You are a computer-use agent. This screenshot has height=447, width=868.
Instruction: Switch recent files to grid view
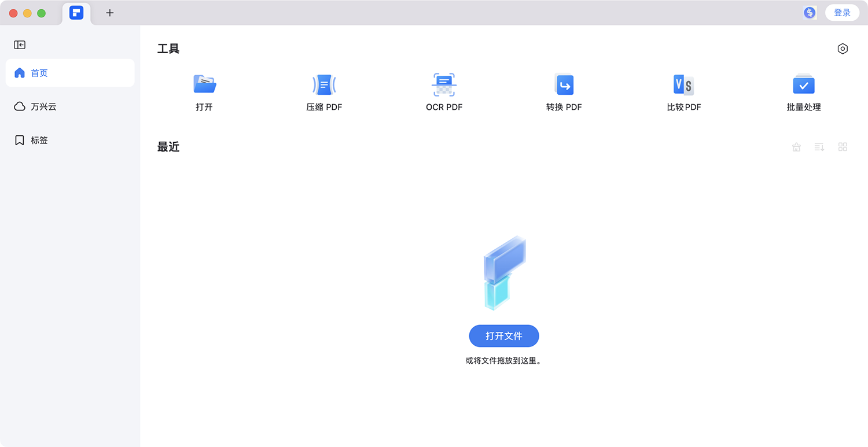coord(843,147)
